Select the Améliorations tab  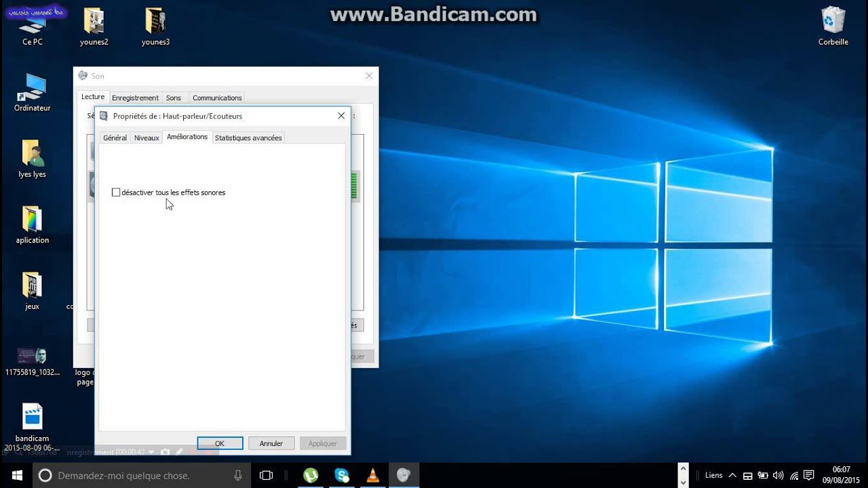click(187, 137)
